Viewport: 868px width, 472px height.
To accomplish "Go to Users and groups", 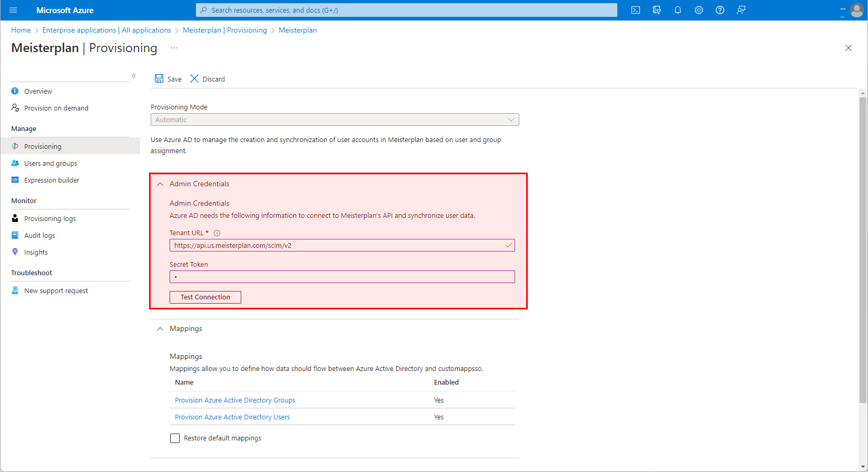I will 51,163.
